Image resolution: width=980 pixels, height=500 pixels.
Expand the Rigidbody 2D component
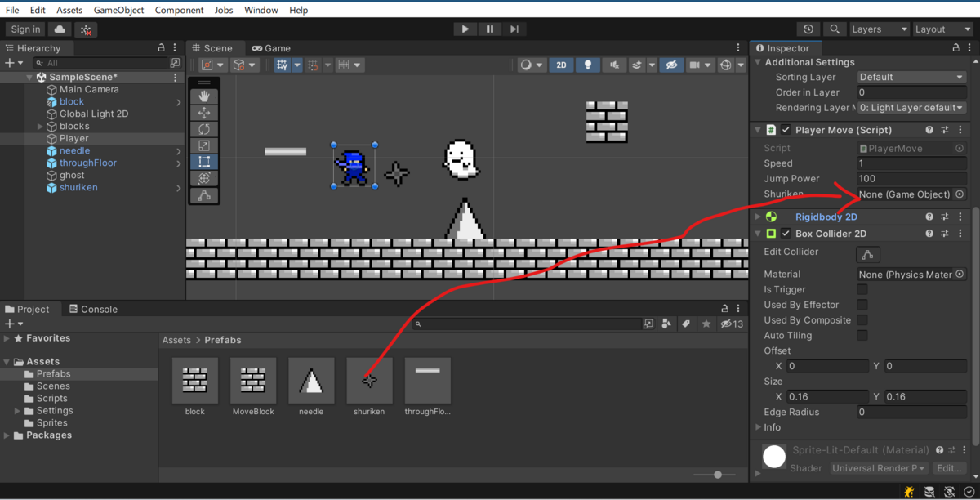[758, 217]
